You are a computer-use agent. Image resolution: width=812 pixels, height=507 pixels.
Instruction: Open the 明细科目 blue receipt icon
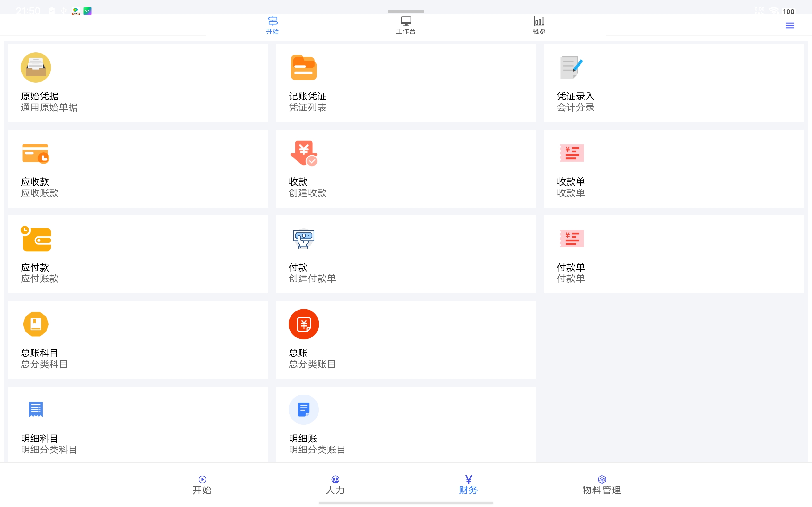(x=36, y=409)
